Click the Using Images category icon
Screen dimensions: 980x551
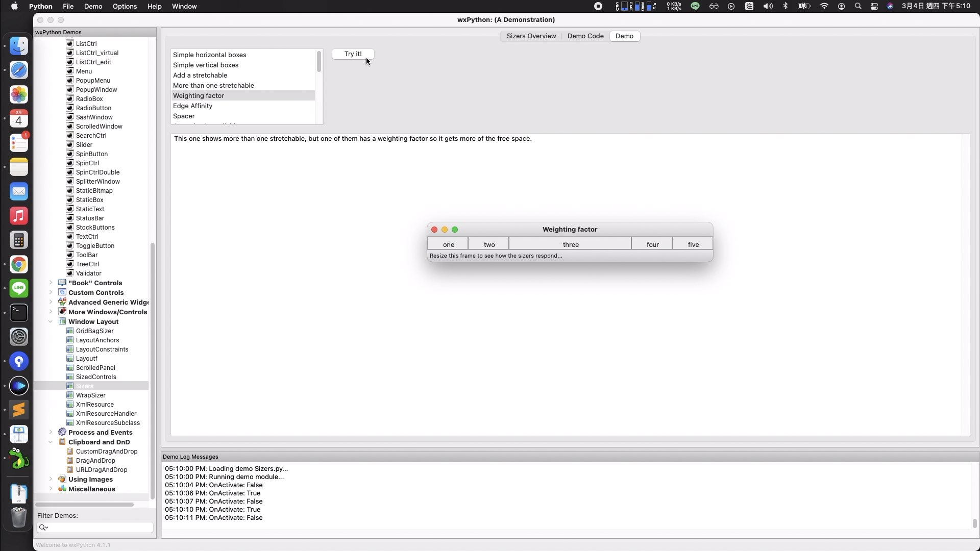tap(62, 479)
